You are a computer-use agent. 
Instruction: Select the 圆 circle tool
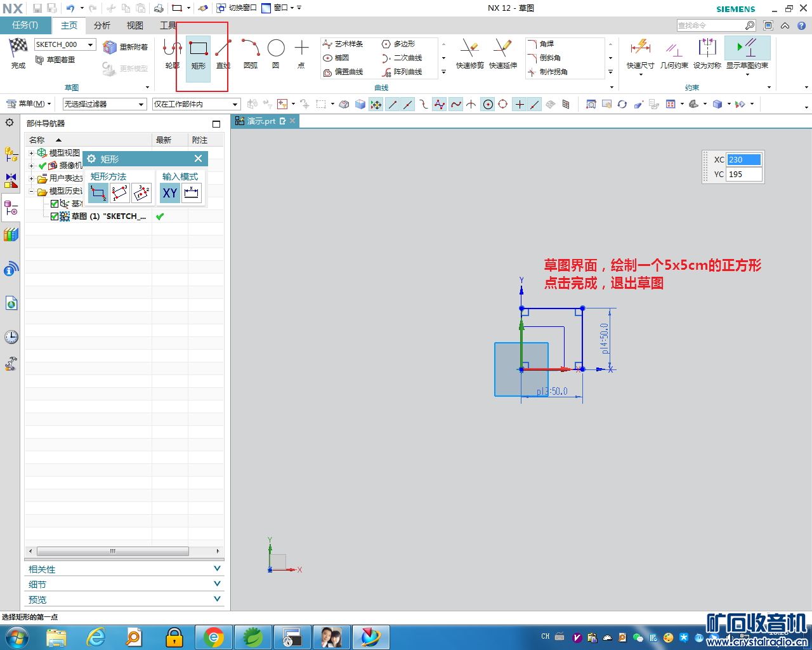[x=276, y=53]
